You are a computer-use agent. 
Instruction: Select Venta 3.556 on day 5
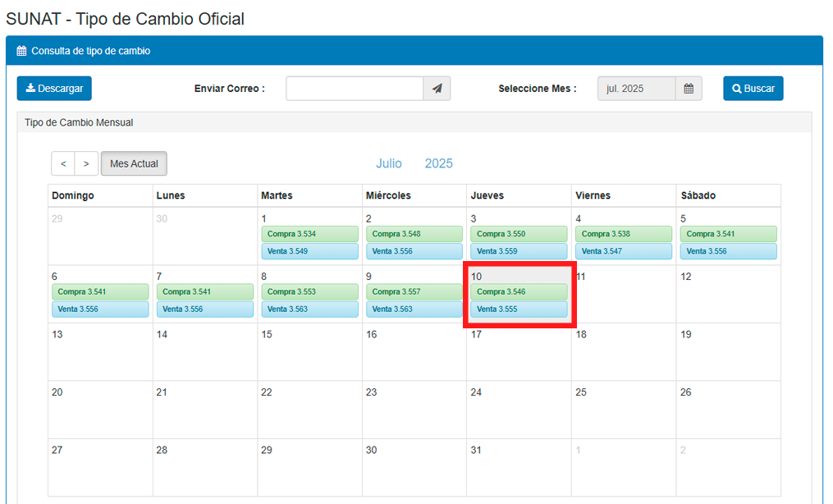[728, 251]
